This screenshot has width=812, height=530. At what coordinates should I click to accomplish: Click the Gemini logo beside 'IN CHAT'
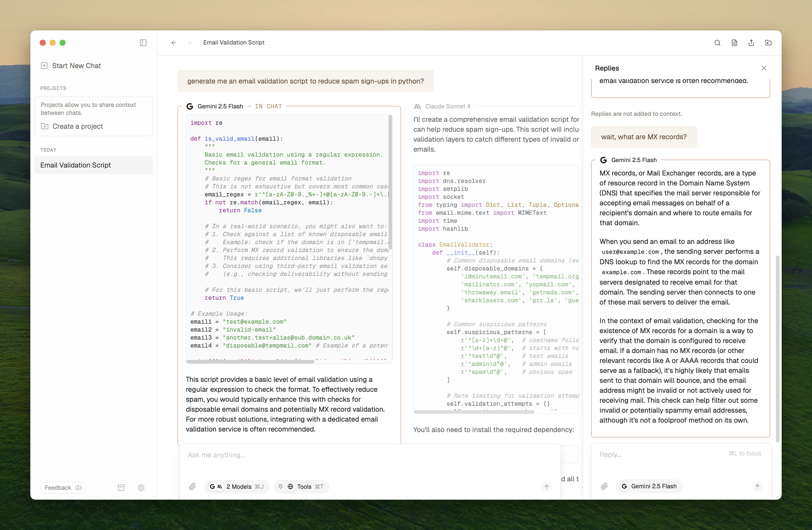tap(190, 106)
